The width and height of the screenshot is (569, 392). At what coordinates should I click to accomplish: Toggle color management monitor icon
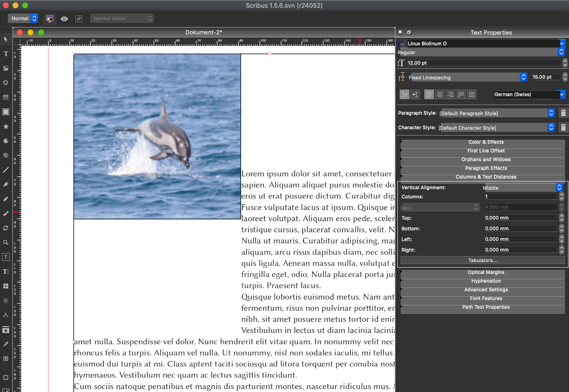[x=49, y=18]
